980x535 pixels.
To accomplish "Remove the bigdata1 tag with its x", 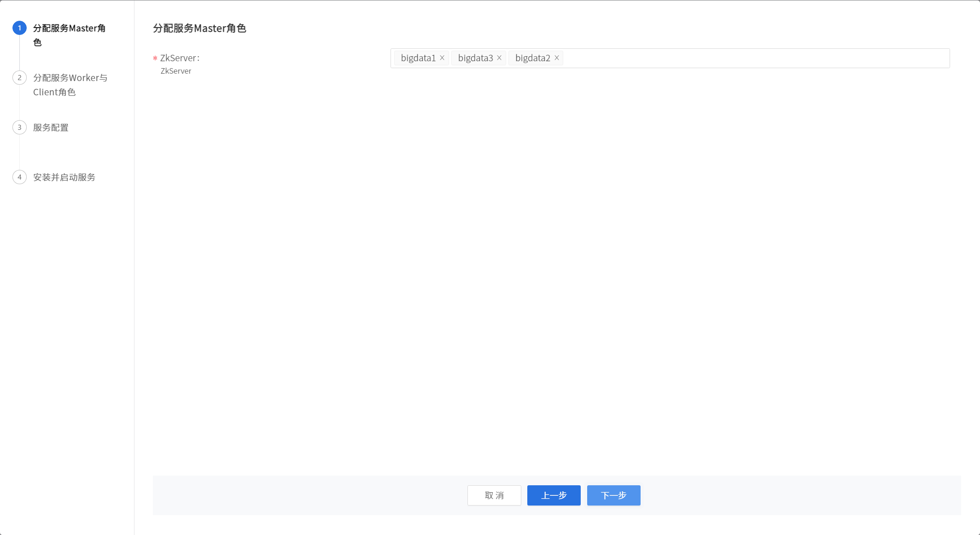I will pos(442,58).
